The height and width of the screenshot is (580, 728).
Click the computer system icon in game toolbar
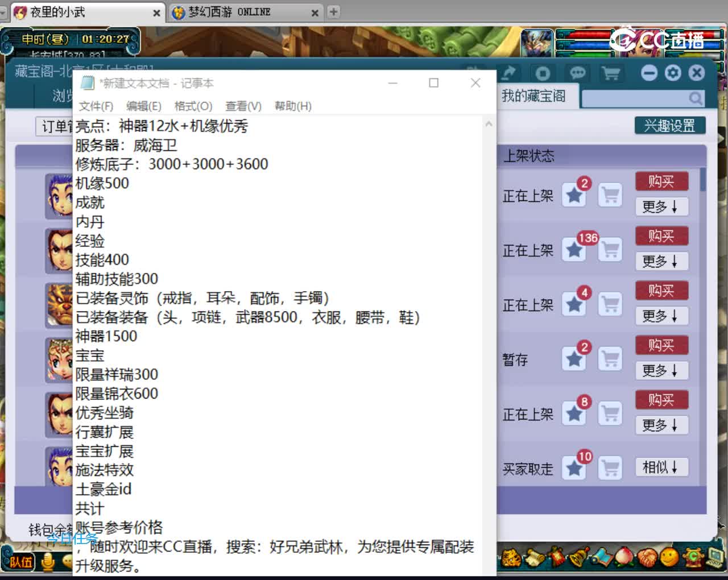tap(715, 558)
